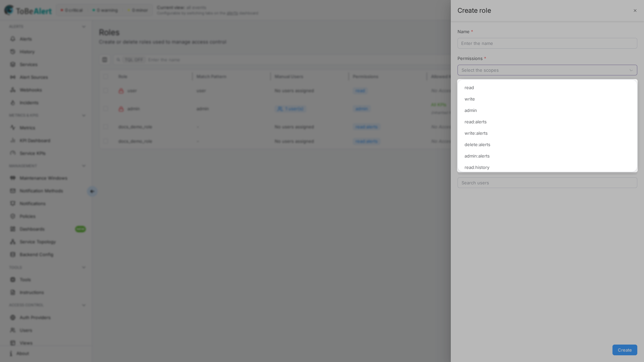Close the Create role panel
Viewport: 644px width, 362px height.
[635, 11]
